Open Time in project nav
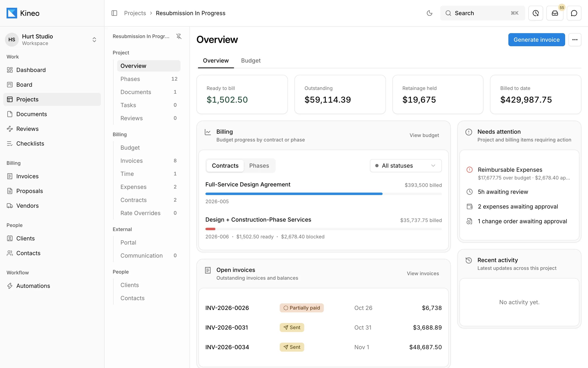The image size is (588, 368). [149, 174]
